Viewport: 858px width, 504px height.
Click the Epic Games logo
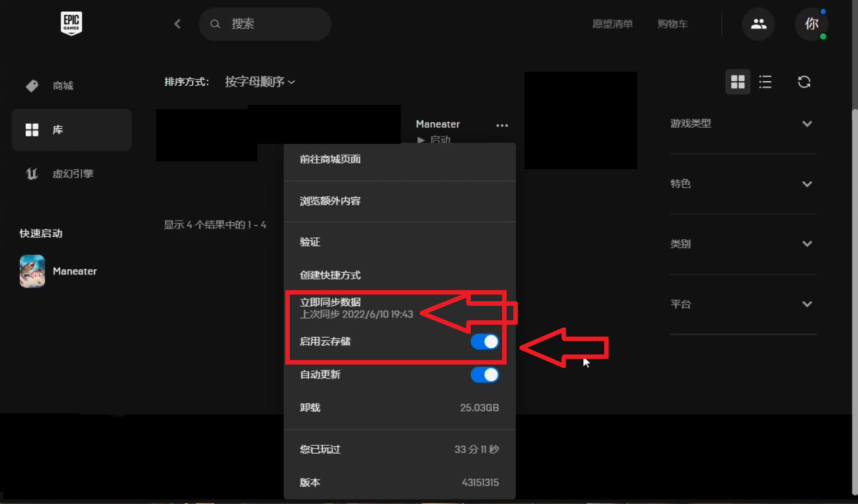71,24
